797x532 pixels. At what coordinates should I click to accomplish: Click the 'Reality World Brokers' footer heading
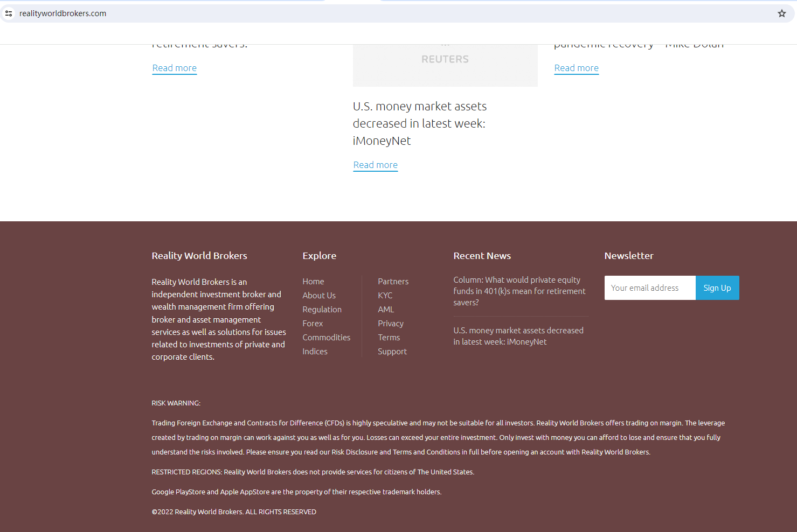coord(199,256)
